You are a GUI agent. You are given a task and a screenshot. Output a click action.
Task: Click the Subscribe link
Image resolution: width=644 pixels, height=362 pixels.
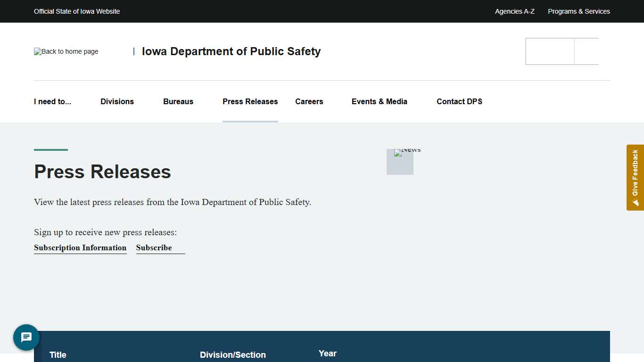click(154, 247)
